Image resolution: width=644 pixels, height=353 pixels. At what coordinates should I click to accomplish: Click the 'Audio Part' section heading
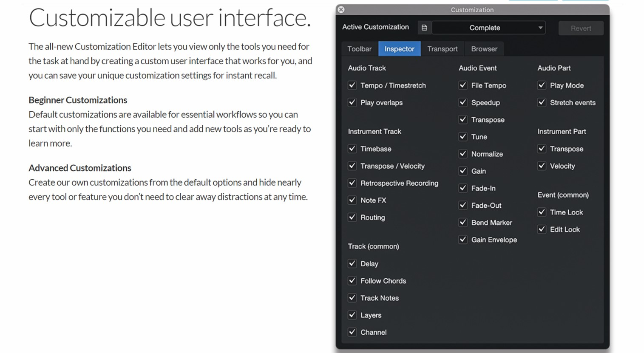click(554, 68)
